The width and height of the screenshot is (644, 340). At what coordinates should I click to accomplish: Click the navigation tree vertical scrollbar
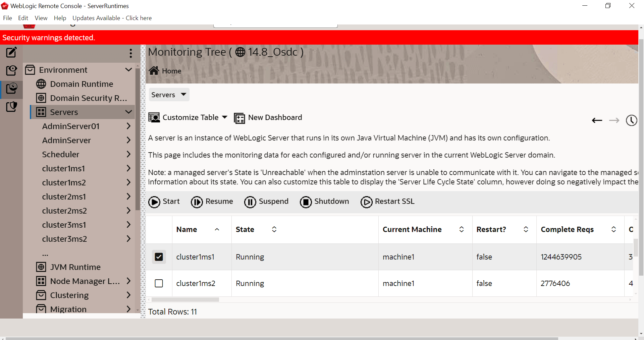138,139
